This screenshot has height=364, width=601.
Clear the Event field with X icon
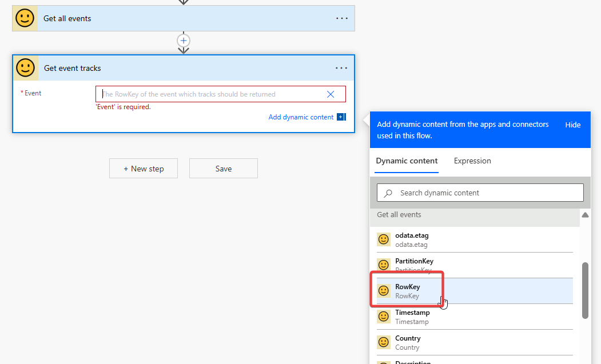(x=331, y=94)
